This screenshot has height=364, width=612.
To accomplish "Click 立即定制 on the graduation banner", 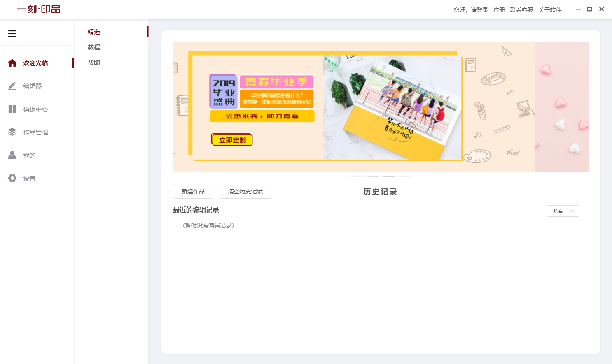I will (x=232, y=139).
